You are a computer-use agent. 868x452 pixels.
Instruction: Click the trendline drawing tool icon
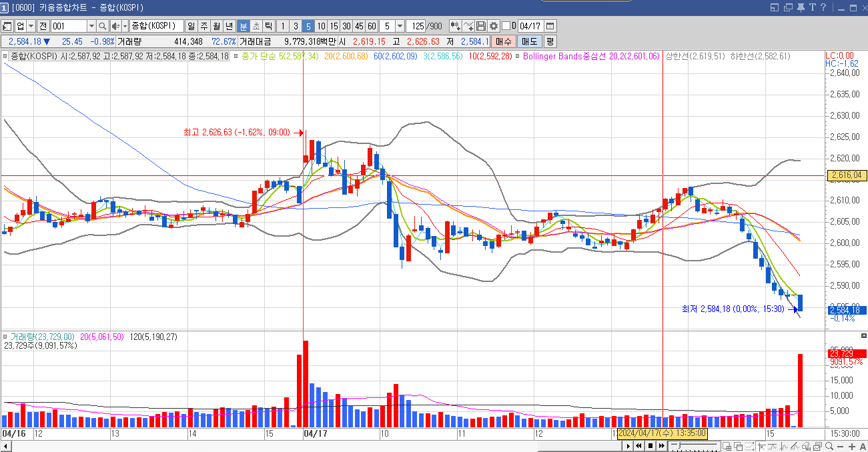point(795,446)
